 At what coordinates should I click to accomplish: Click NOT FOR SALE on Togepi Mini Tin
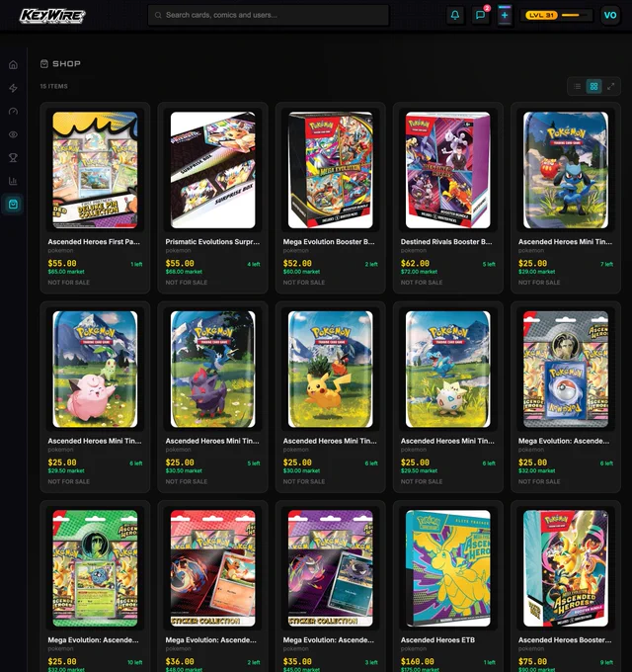[x=422, y=481]
